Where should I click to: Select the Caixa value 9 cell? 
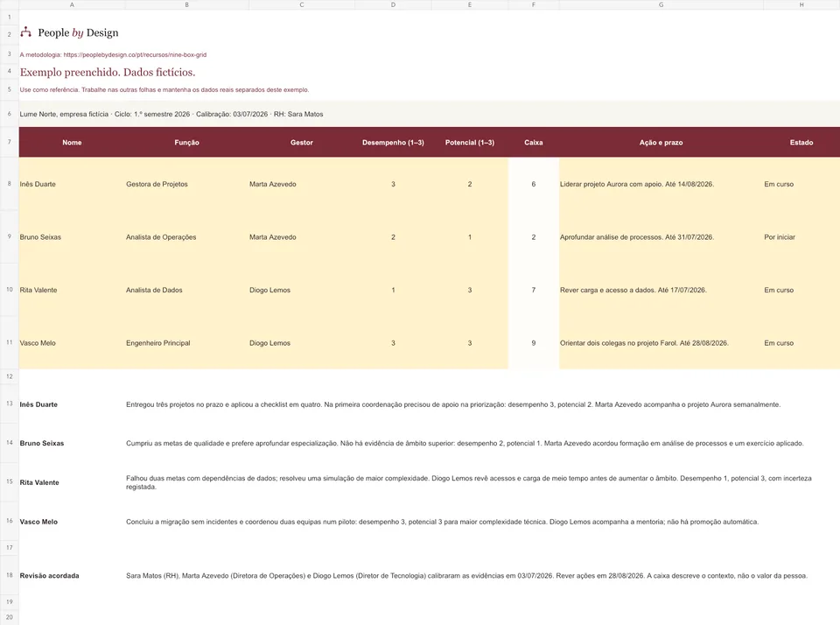534,343
